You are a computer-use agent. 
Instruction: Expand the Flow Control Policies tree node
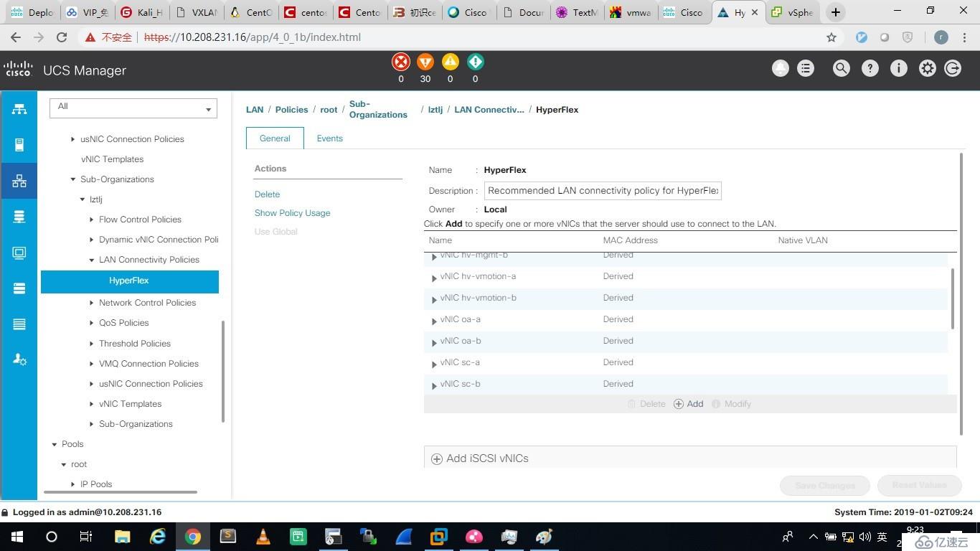91,220
